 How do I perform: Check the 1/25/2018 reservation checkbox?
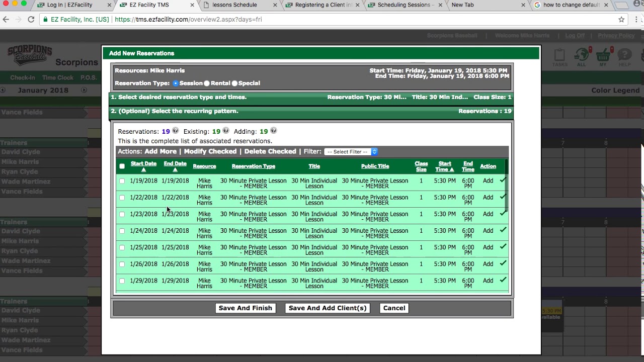point(122,247)
